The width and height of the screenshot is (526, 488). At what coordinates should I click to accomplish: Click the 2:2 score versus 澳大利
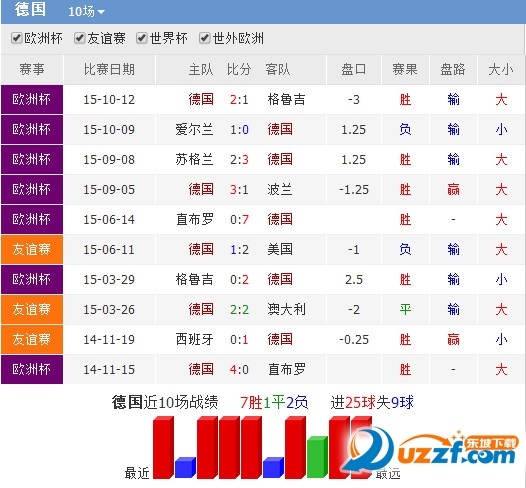[x=239, y=309]
